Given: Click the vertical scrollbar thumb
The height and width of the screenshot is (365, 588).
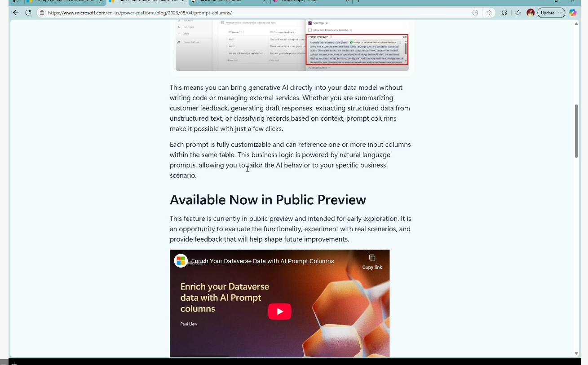Looking at the screenshot, I should (x=576, y=131).
